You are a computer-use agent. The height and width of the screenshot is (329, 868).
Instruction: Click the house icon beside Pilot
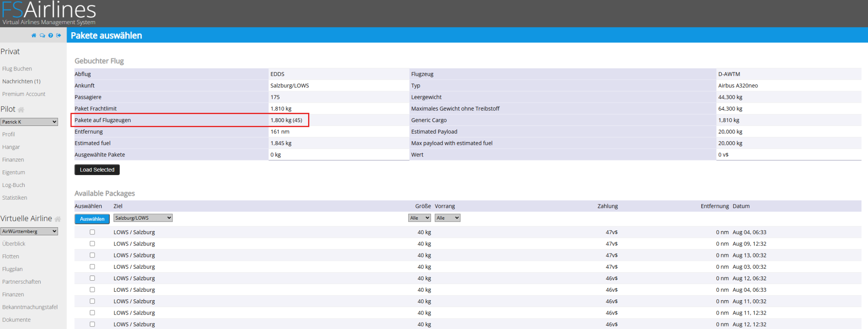pos(21,109)
